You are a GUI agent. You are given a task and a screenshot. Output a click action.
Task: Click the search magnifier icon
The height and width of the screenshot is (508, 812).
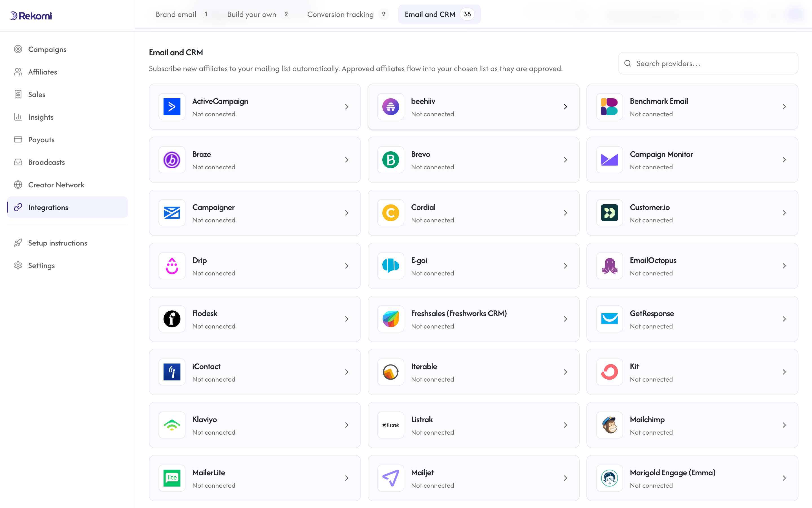tap(627, 63)
